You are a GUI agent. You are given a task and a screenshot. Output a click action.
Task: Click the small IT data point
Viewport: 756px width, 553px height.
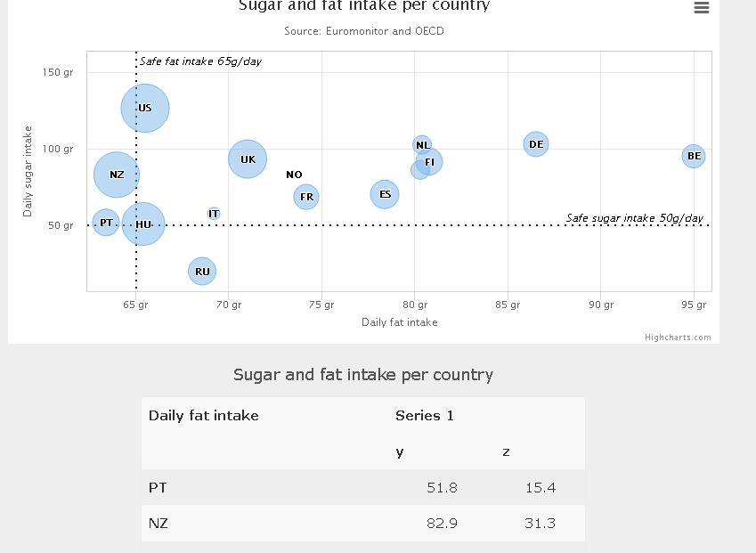tap(214, 214)
